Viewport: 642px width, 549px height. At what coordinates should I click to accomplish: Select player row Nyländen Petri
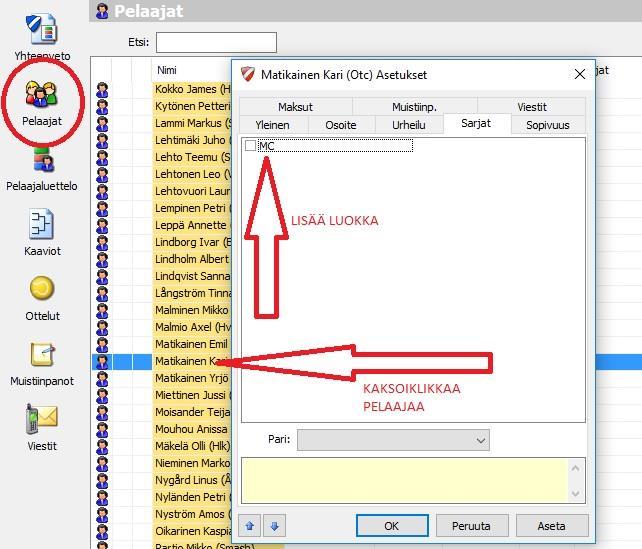point(162,497)
